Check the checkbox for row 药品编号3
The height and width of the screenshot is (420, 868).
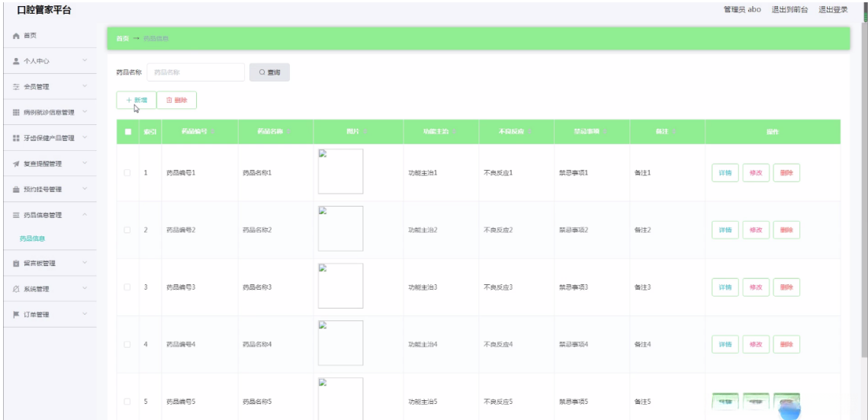tap(127, 287)
